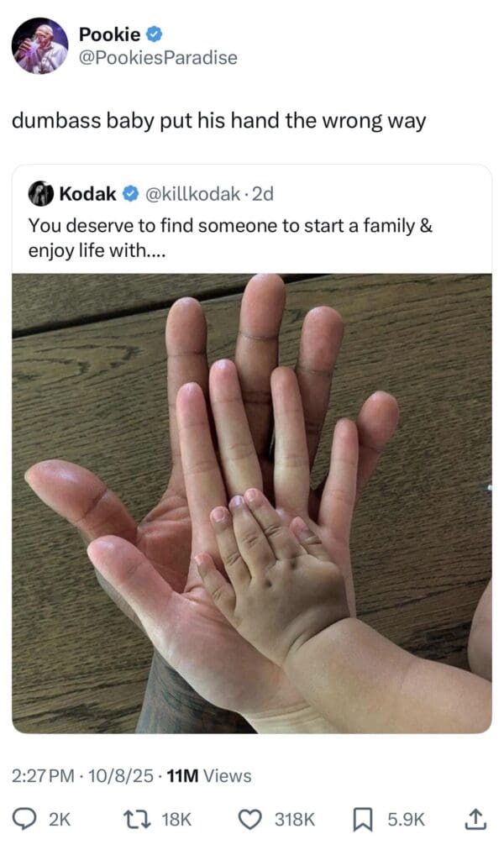
Task: Open Kodak's small profile avatar
Action: (40, 193)
